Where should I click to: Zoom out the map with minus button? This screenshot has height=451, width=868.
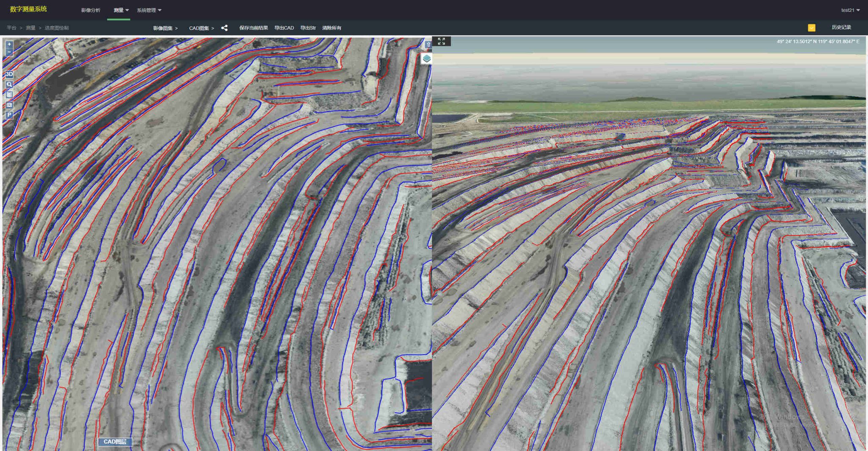point(9,52)
